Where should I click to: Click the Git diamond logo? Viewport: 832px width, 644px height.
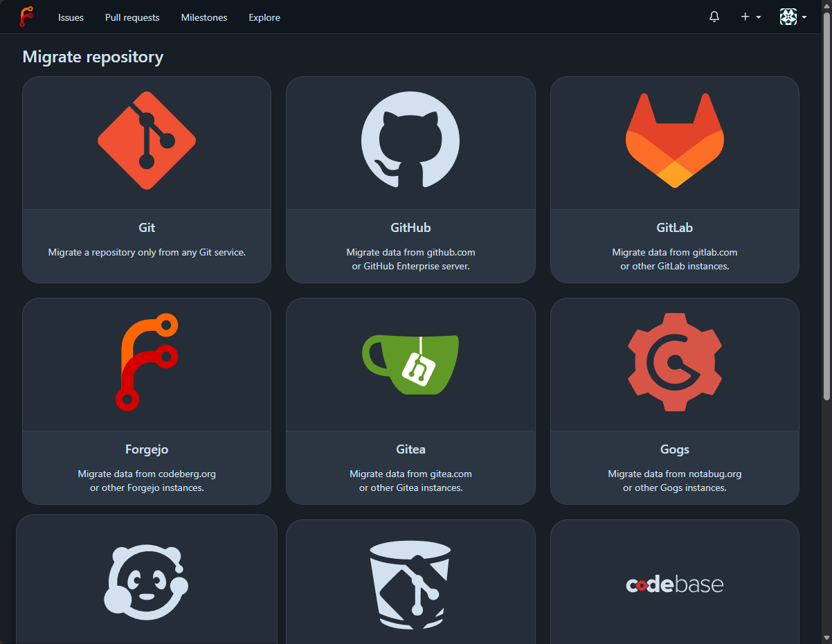[147, 141]
